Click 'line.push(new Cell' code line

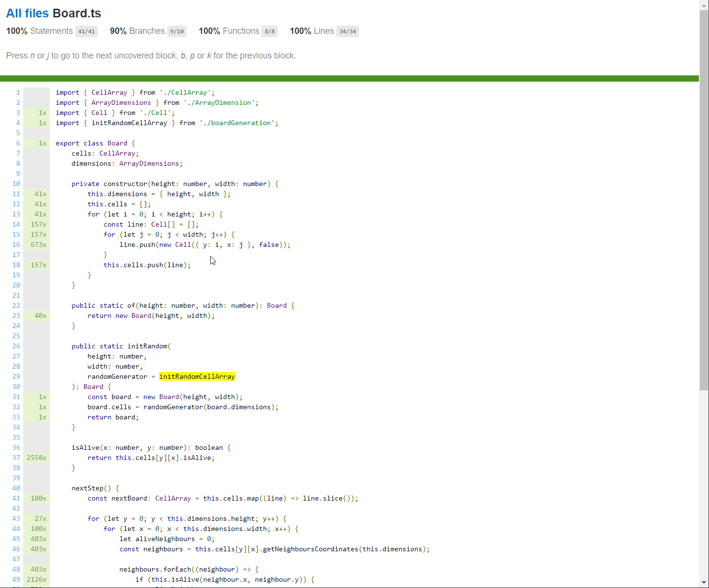(x=205, y=244)
